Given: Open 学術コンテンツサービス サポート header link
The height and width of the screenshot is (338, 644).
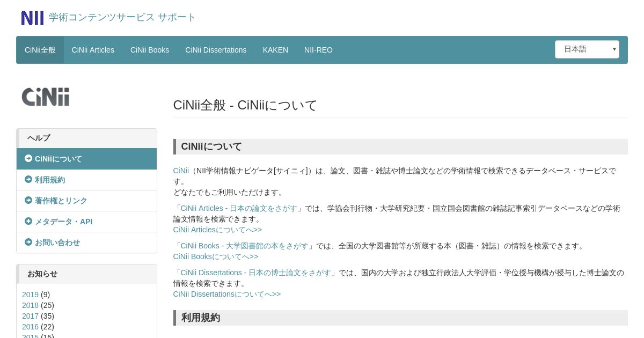Looking at the screenshot, I should coord(122,17).
